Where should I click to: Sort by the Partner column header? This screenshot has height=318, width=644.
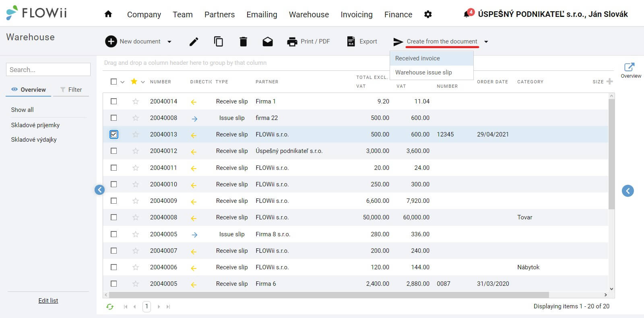coord(267,82)
